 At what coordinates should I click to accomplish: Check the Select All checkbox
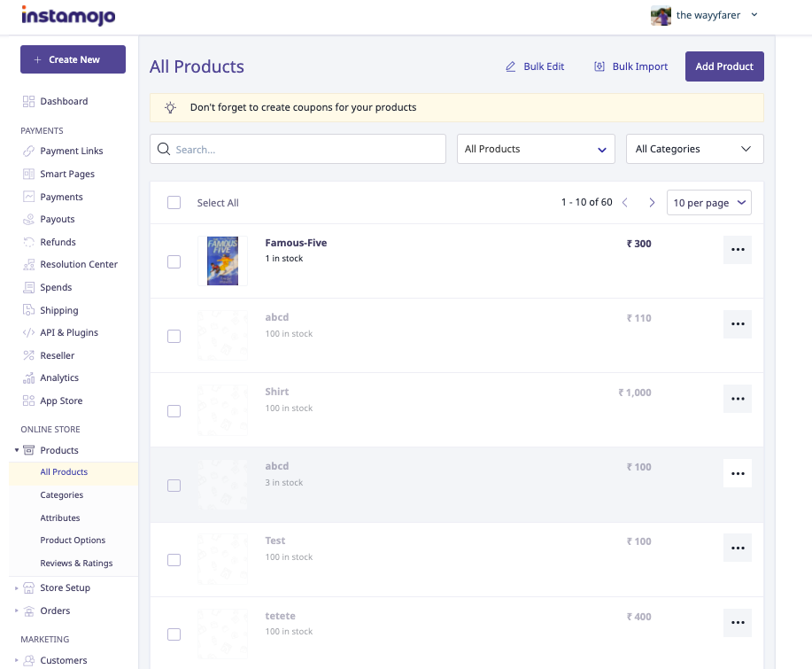click(174, 203)
